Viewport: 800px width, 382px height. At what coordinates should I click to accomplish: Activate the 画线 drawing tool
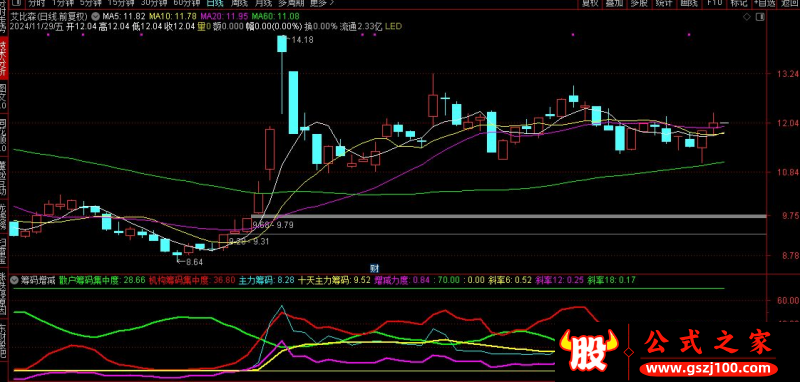(688, 3)
